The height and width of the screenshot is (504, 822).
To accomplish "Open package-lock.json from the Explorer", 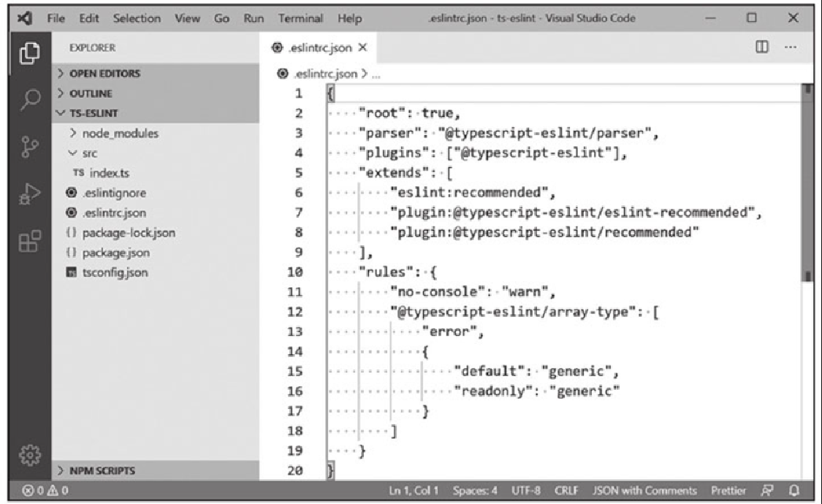I will click(129, 232).
